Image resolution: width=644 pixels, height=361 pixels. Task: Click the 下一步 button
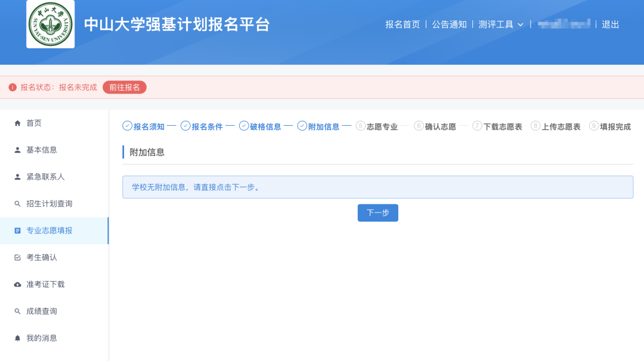[377, 213]
